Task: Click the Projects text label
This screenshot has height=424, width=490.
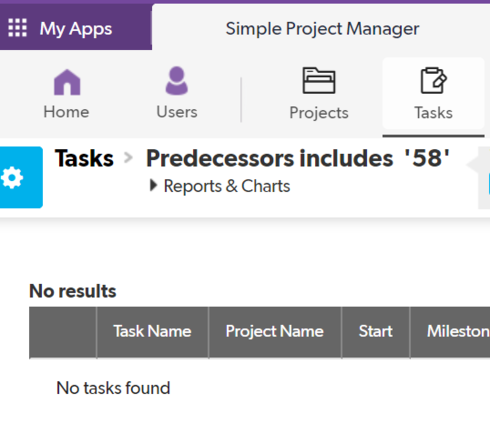Action: pyautogui.click(x=319, y=113)
